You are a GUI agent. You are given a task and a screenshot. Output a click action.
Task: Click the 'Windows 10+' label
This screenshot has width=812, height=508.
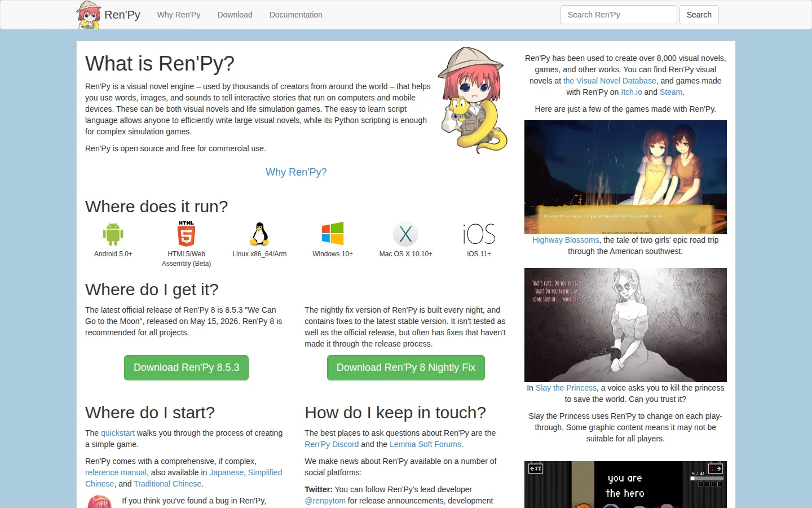(x=333, y=254)
